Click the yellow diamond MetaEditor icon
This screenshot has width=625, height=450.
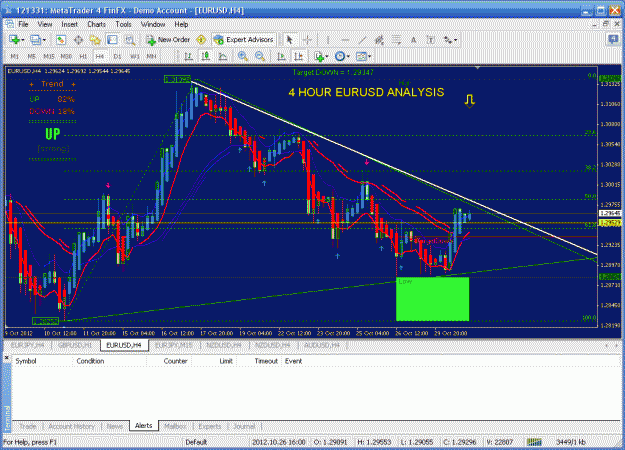point(201,39)
